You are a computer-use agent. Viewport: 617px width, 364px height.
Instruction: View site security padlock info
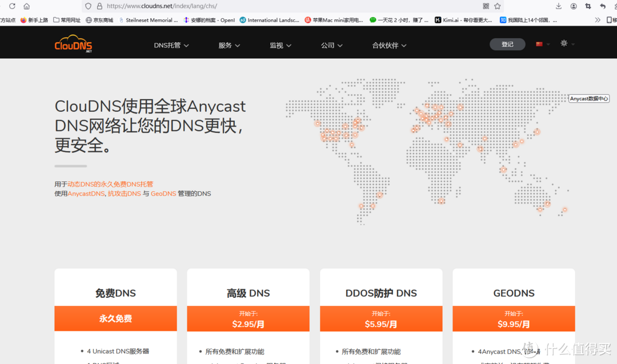99,6
